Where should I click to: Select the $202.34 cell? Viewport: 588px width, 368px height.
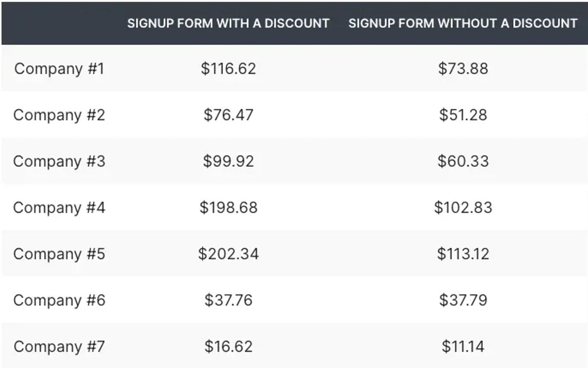tap(228, 254)
